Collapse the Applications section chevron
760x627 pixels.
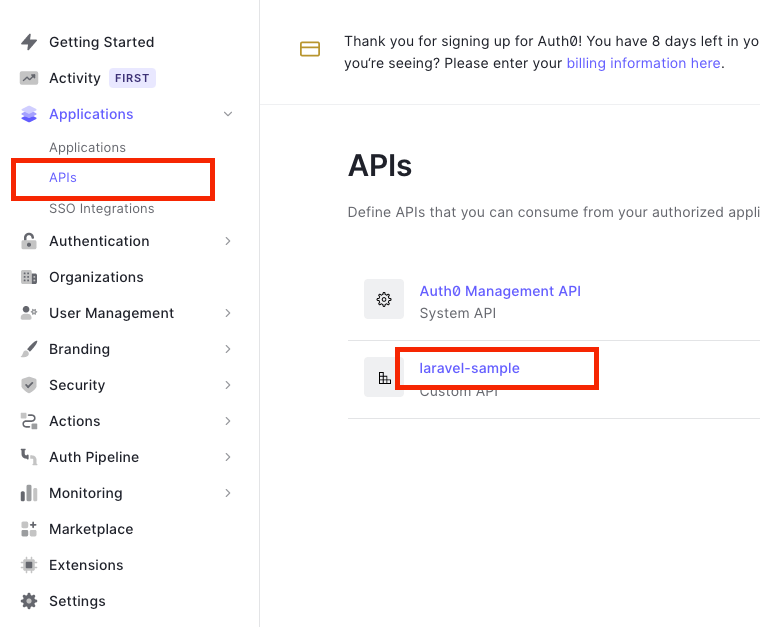[x=228, y=114]
